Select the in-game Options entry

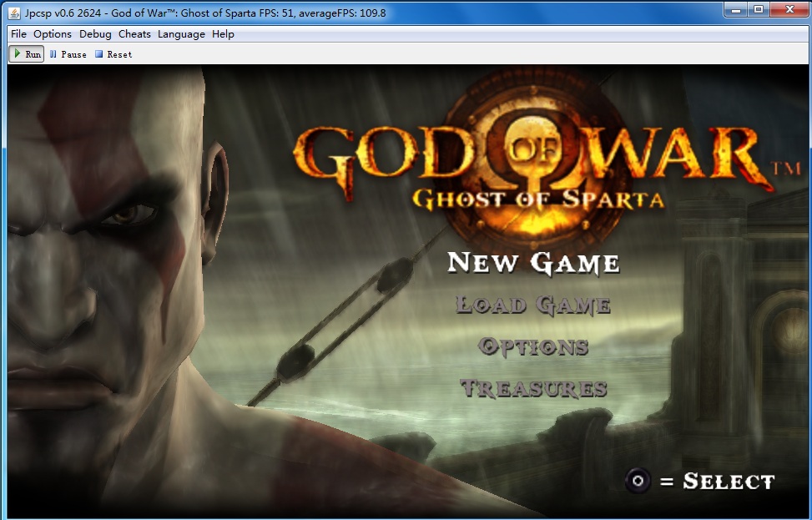click(x=533, y=346)
